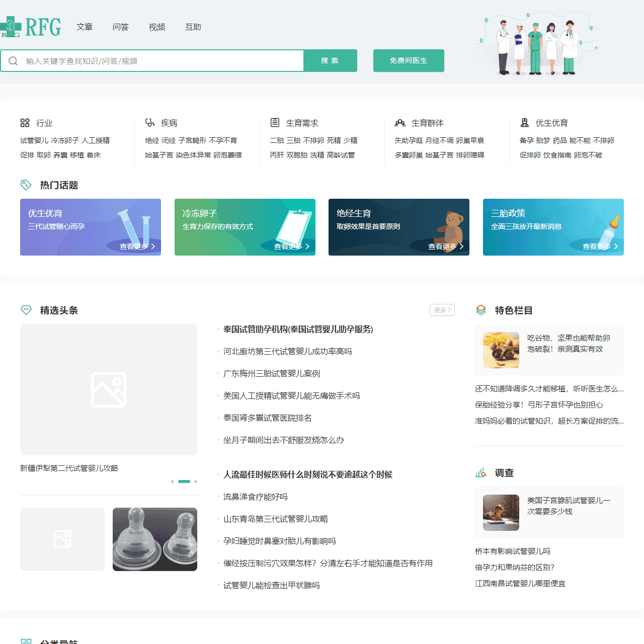Select the first carousel dot indicator
Screen dimensions: 644x644
[x=173, y=481]
